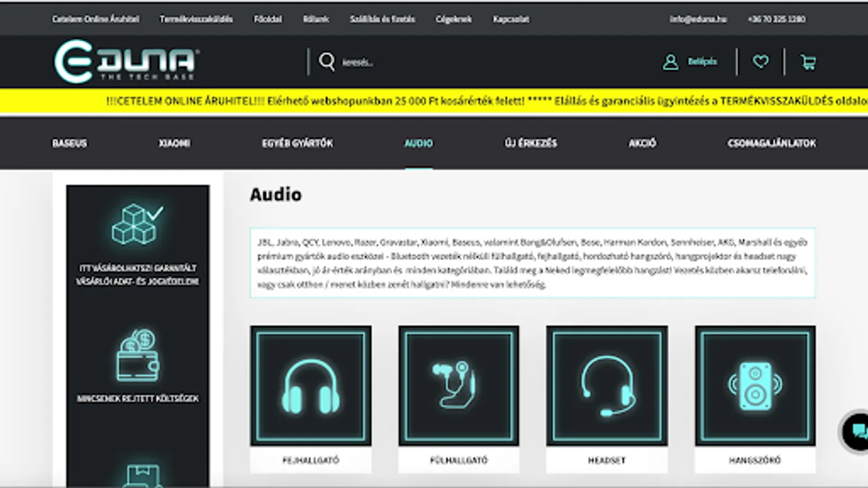Open the Szállítás és fizetés link
Screen dimensions: 868x488
point(382,19)
